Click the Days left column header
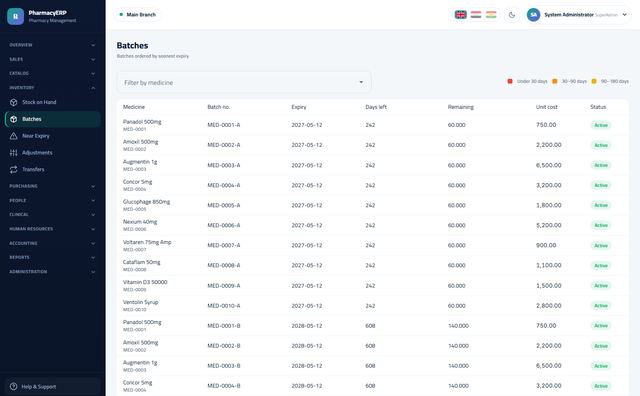The image size is (640, 396). (376, 107)
